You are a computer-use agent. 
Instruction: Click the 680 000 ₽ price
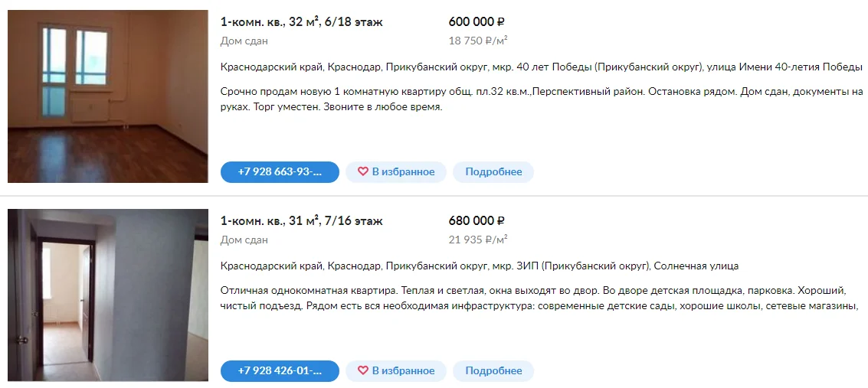click(477, 221)
